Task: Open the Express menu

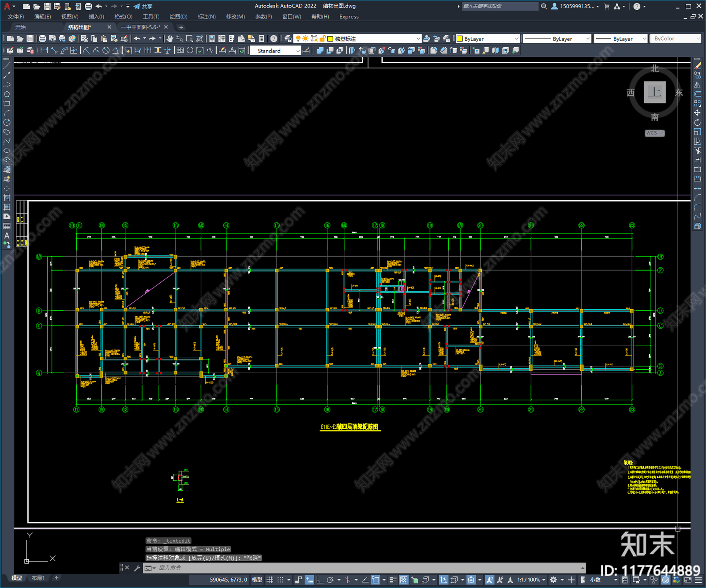Action: [349, 17]
